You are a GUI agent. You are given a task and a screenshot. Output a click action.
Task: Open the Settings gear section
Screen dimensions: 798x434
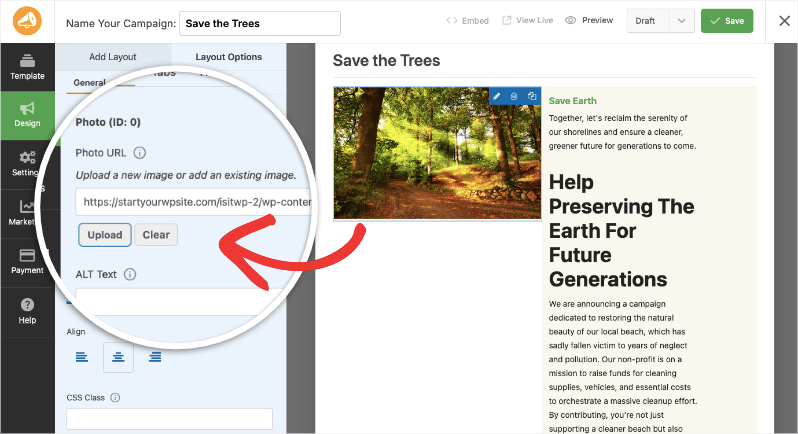pos(27,164)
